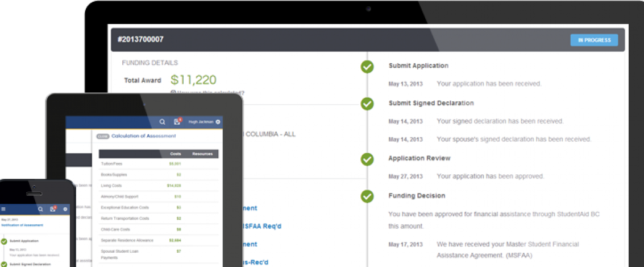This screenshot has width=644, height=267.
Task: Select Separate Residence Allowance row on tablet
Action: 159,240
